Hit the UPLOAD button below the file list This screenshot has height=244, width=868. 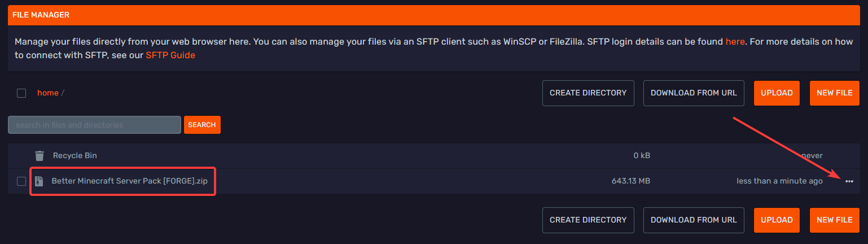pos(777,220)
